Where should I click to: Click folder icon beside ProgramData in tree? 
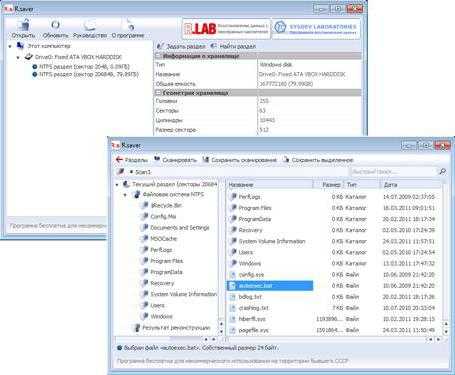(144, 272)
